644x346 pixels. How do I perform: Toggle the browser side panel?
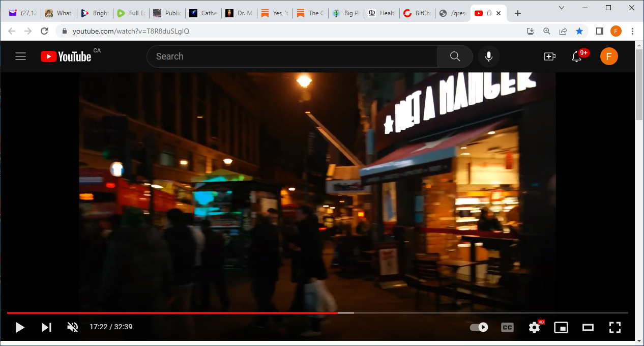600,31
